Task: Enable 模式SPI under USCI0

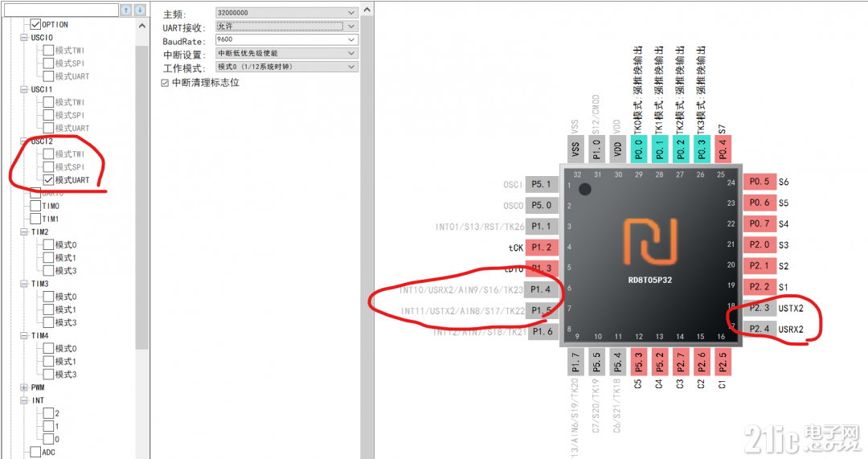Action: coord(48,64)
